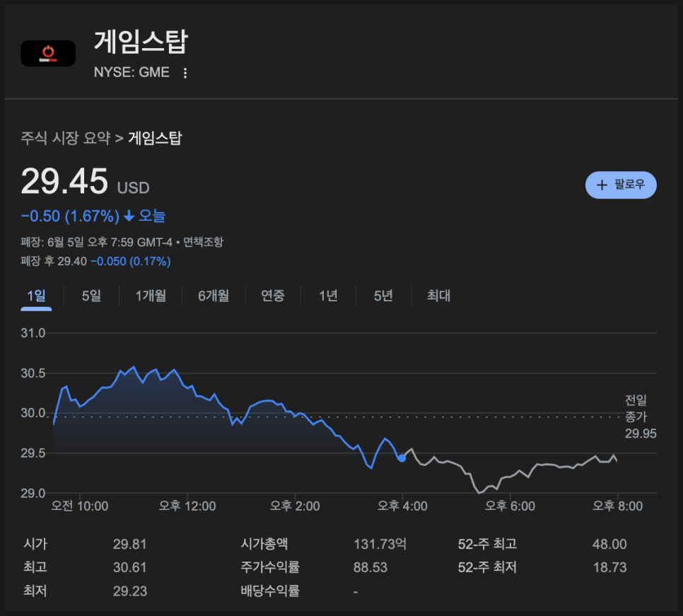Click the −0.50 (1.67%) daily change
Screen dimensions: 683x616
click(x=70, y=216)
